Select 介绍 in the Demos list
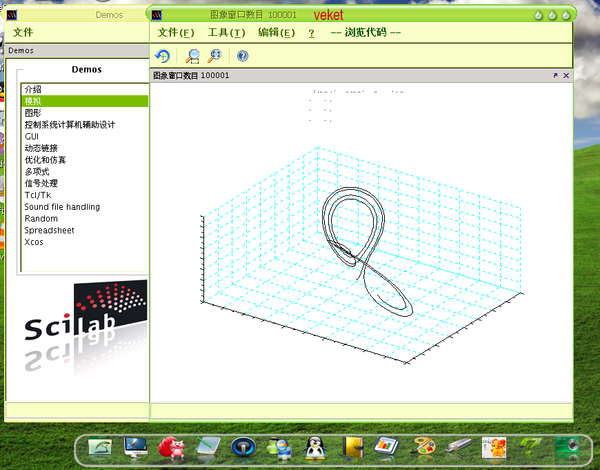This screenshot has height=470, width=600. pyautogui.click(x=33, y=90)
